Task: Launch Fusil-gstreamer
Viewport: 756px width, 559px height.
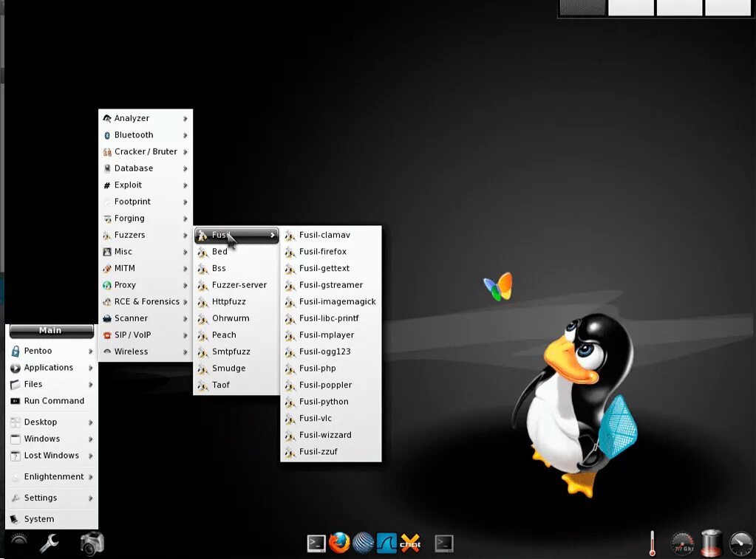Action: (x=331, y=285)
